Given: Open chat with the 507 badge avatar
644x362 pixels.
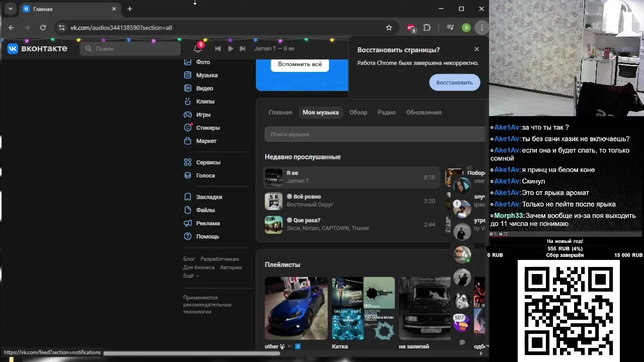Looking at the screenshot, I should [462, 322].
